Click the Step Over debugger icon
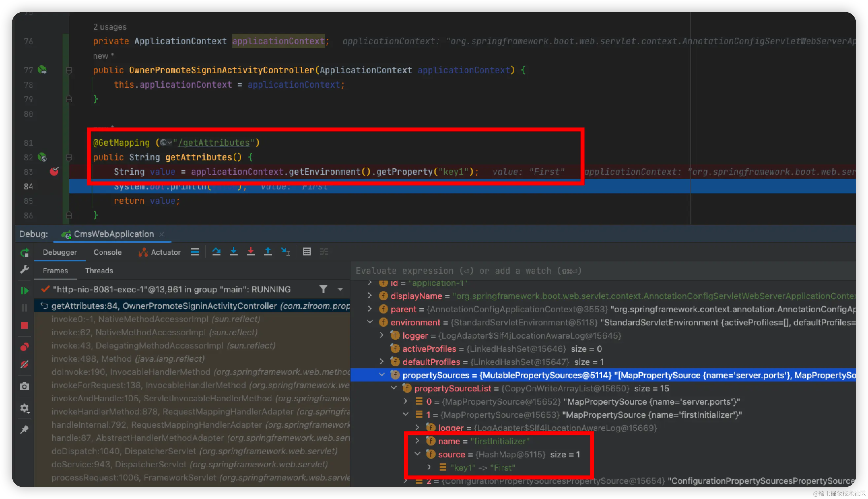 [x=216, y=252]
